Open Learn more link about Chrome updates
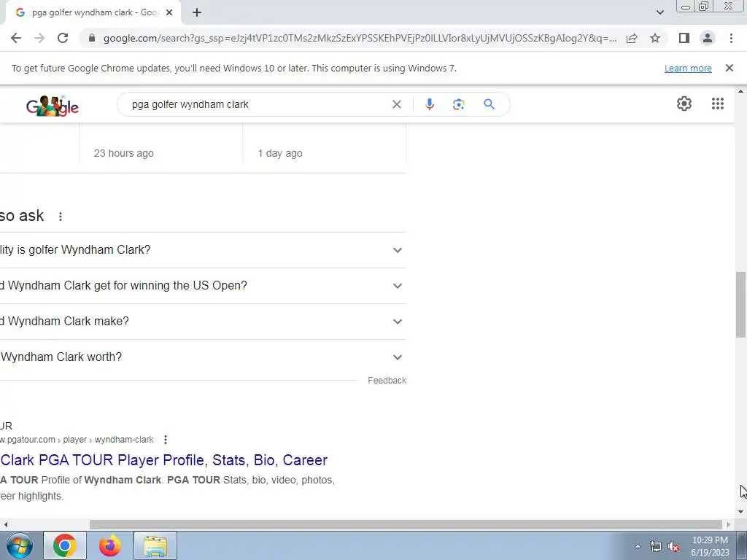This screenshot has width=747, height=560. pos(688,68)
